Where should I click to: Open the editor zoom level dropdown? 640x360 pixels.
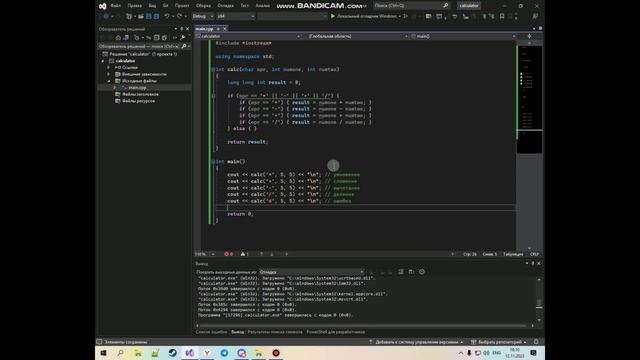[205, 254]
